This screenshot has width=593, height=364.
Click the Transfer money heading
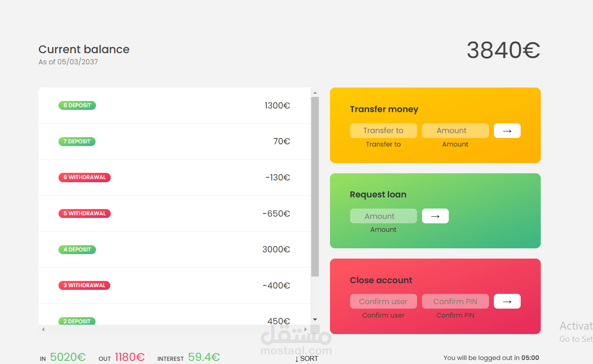(x=384, y=109)
